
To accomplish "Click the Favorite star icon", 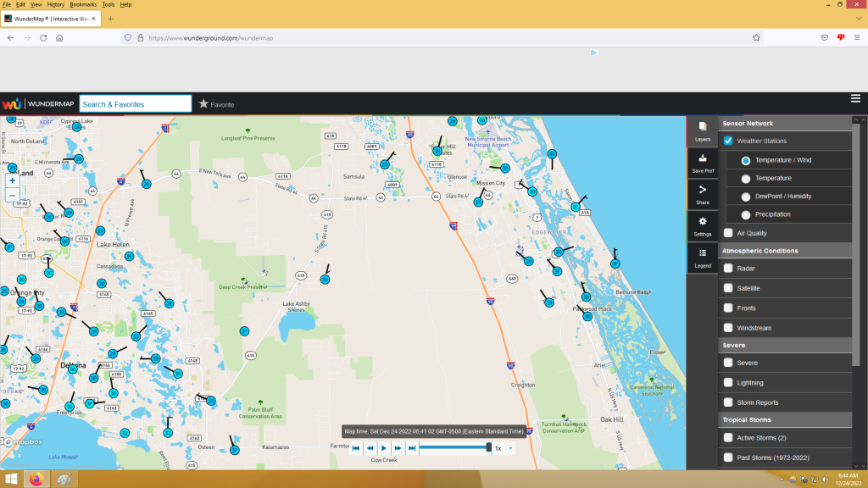I will pos(203,103).
